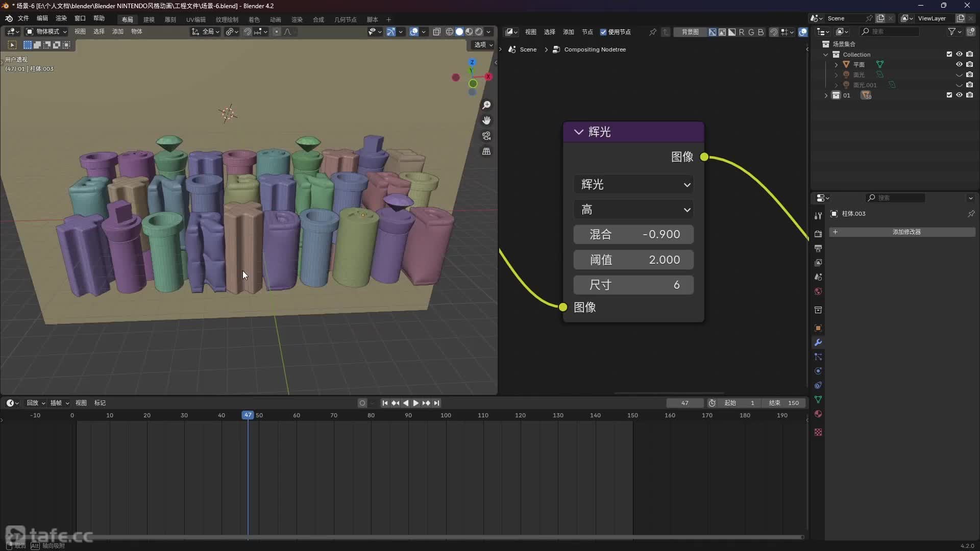
Task: Click the outliner search field
Action: [890, 32]
